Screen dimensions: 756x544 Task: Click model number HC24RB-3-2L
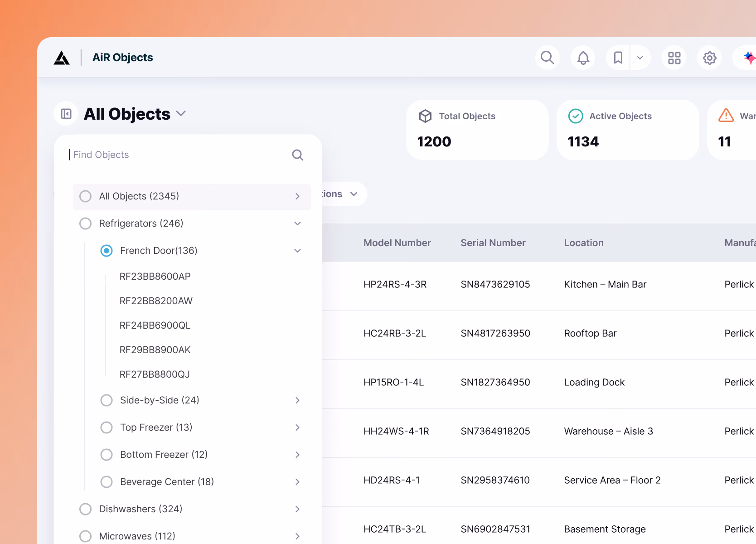pyautogui.click(x=395, y=334)
